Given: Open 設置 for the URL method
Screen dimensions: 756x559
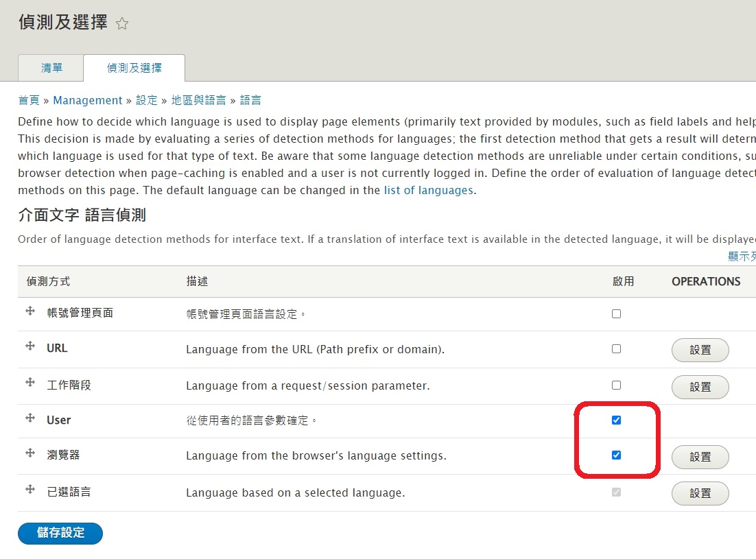Looking at the screenshot, I should point(700,350).
